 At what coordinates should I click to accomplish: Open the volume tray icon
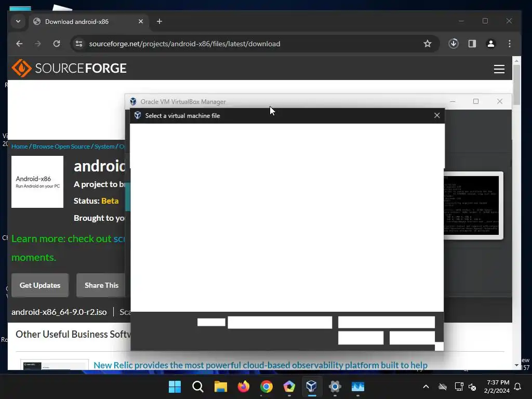pos(472,387)
